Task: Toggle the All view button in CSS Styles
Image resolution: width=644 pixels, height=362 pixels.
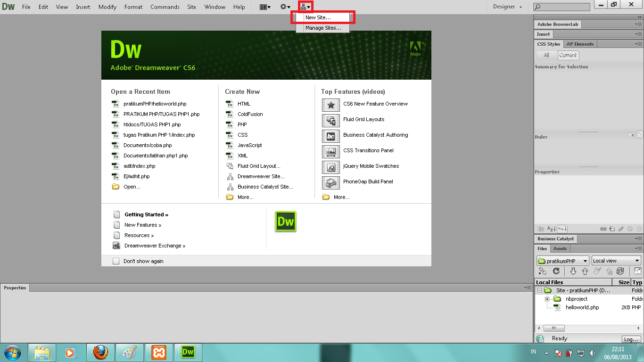Action: [546, 55]
